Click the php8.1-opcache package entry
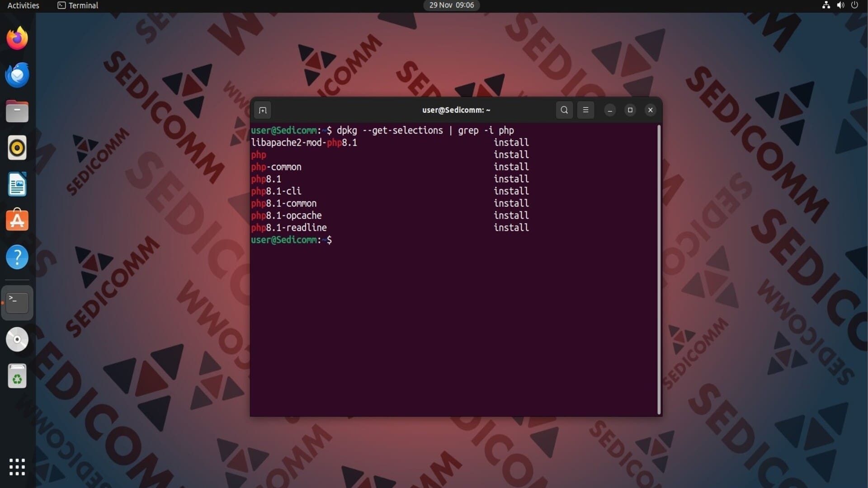 click(x=287, y=216)
